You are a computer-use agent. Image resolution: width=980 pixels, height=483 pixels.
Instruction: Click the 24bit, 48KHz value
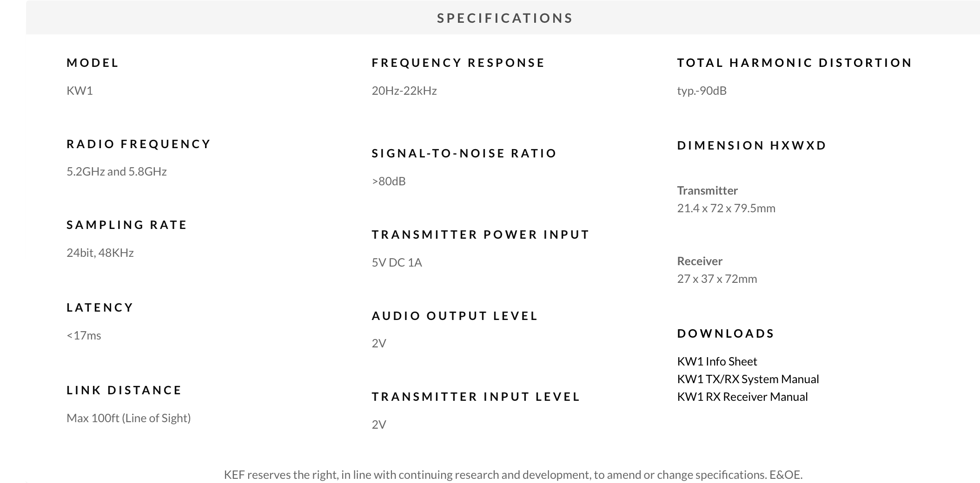click(x=100, y=253)
